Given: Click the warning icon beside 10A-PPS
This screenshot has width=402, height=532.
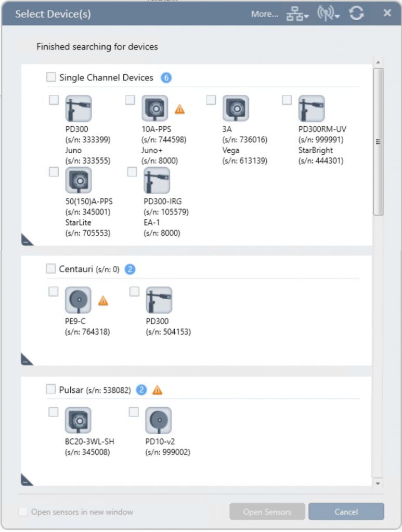Looking at the screenshot, I should [x=179, y=109].
